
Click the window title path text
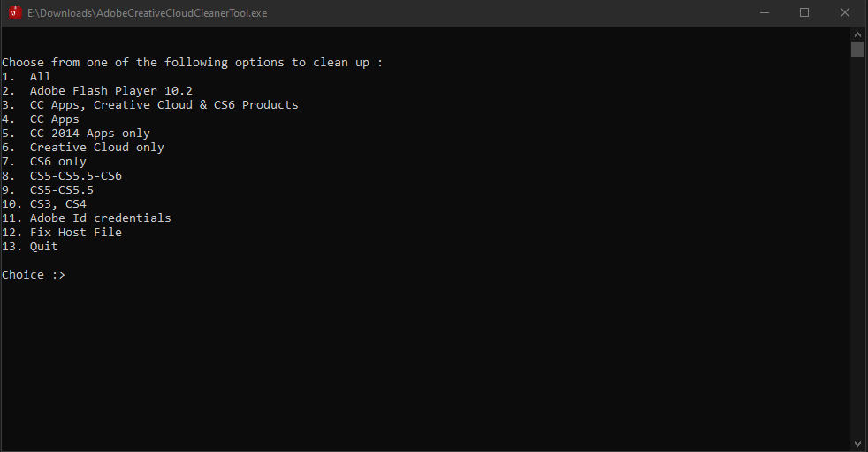pyautogui.click(x=148, y=13)
